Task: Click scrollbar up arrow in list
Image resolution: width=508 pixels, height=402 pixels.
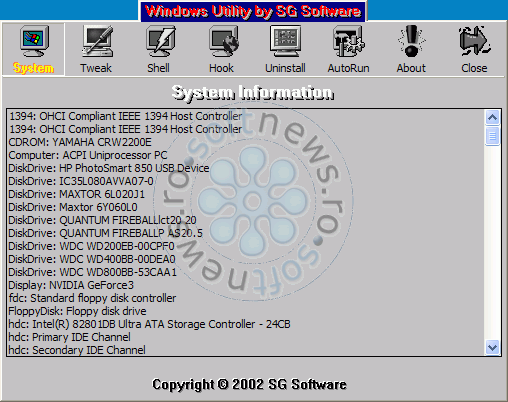Action: (x=492, y=117)
